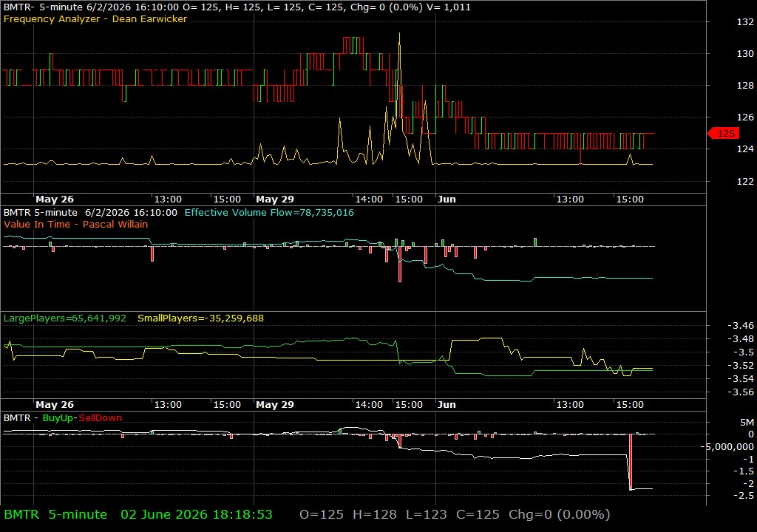Click 'May 26' in the lower time axis
This screenshot has height=532, width=757.
55,405
